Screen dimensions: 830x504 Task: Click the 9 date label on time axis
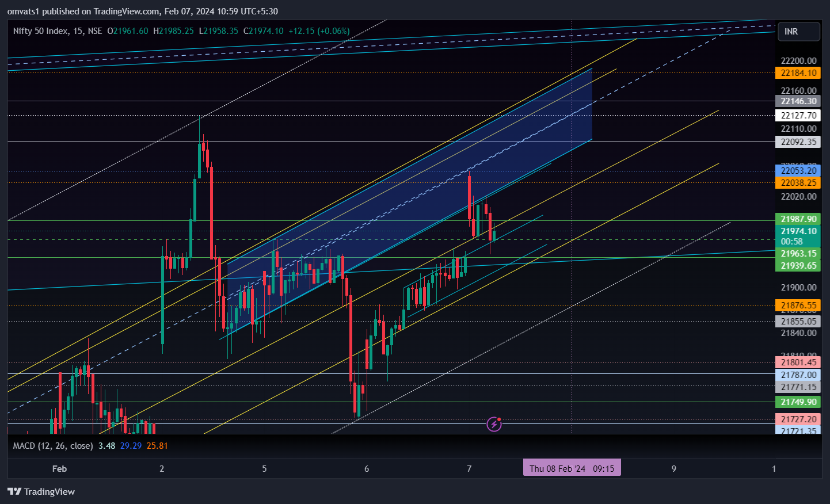[674, 469]
